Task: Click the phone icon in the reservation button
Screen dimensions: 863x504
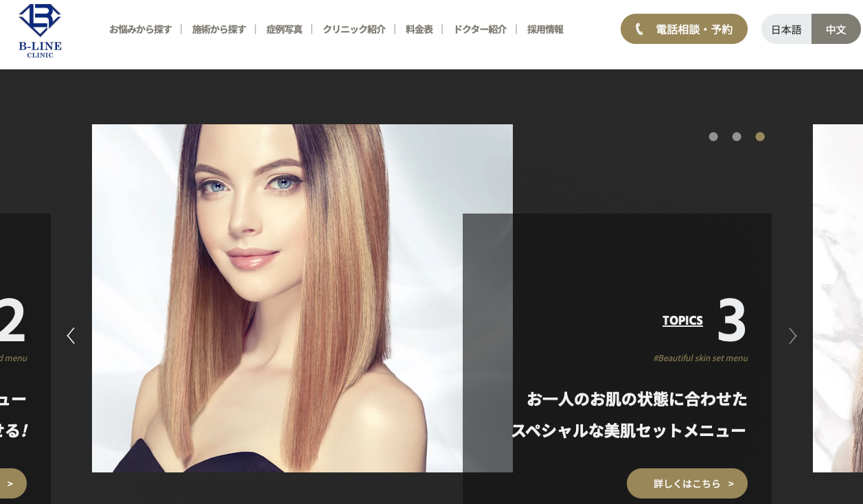Action: pyautogui.click(x=640, y=29)
